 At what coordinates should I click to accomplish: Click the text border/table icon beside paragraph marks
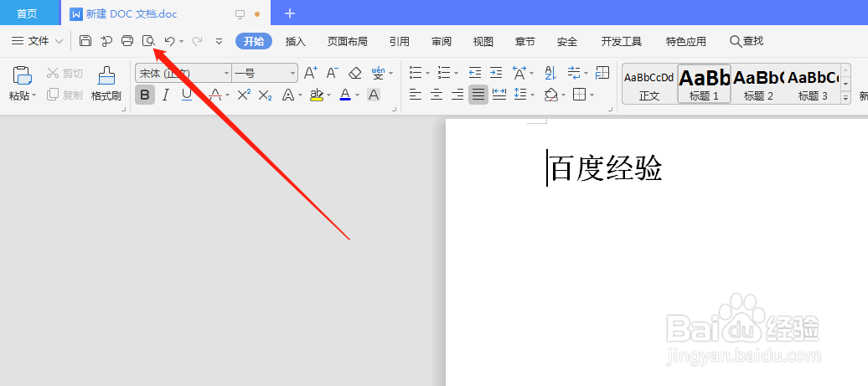click(602, 73)
